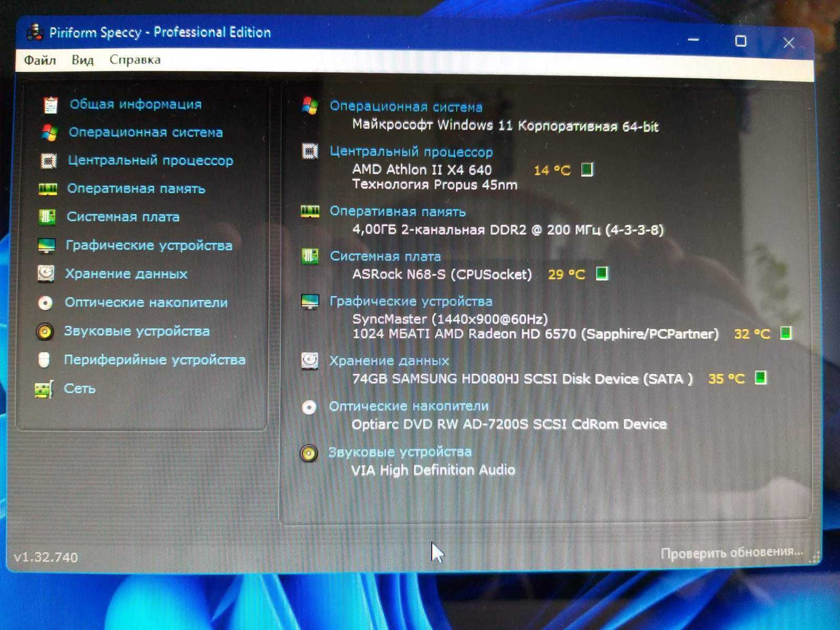Screen dimensions: 840x630
Task: Open the Вид menu
Action: 82,60
